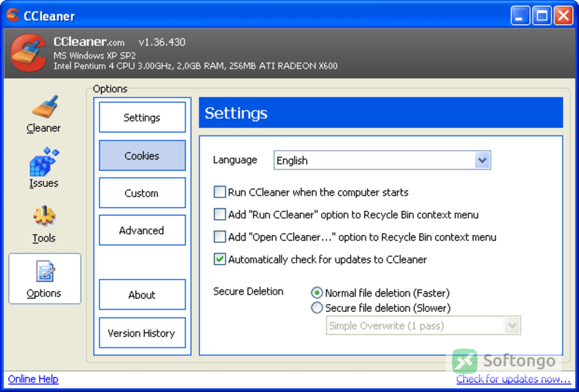Check Add "Run CCleaner" option to Recycle Bin
Image resolution: width=579 pixels, height=392 pixels.
point(220,215)
